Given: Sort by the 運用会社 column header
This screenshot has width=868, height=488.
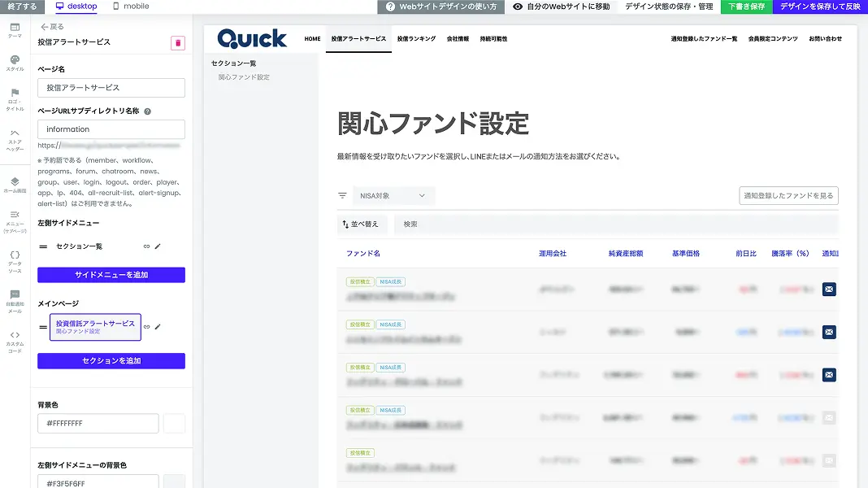Looking at the screenshot, I should click(553, 254).
